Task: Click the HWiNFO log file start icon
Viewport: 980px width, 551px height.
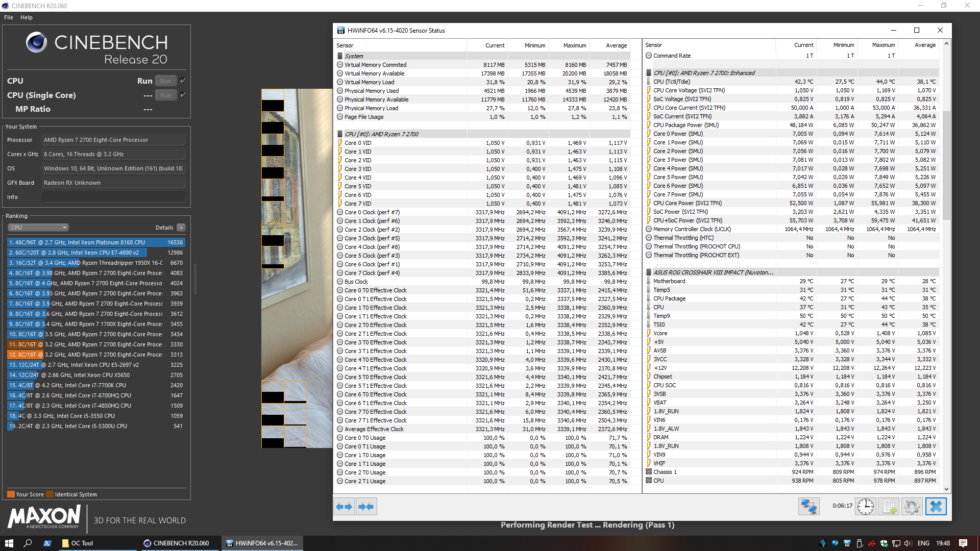Action: tap(889, 507)
